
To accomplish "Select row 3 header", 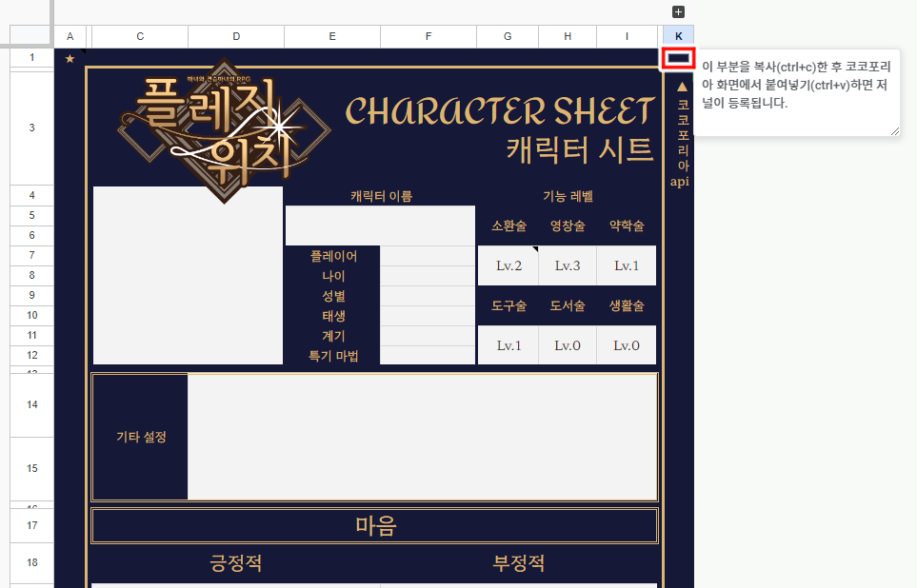I will point(32,127).
